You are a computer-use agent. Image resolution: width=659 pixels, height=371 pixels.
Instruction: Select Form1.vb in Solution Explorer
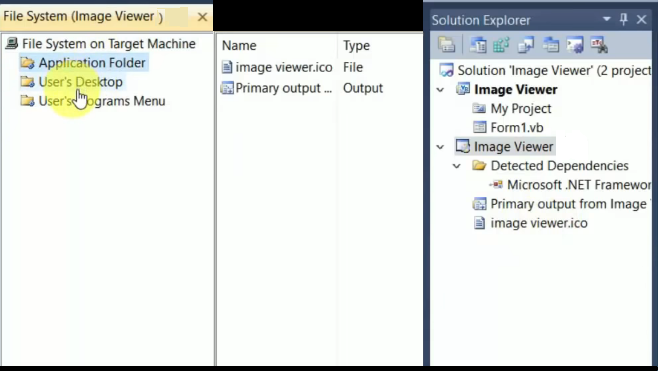517,128
